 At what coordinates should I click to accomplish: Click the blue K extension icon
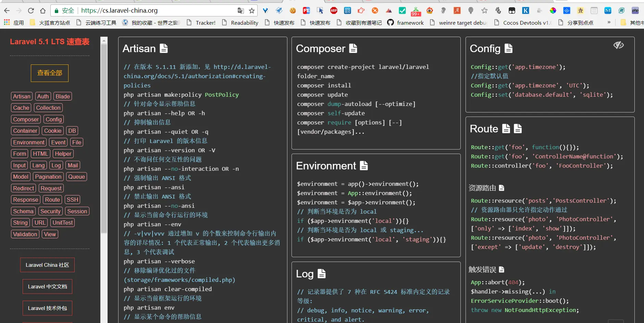pos(525,11)
